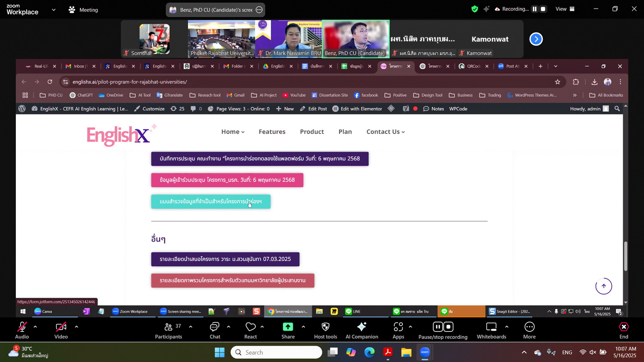Viewport: 644px width, 362px height.
Task: Click the scroll-to-top arrow button
Action: point(604,286)
